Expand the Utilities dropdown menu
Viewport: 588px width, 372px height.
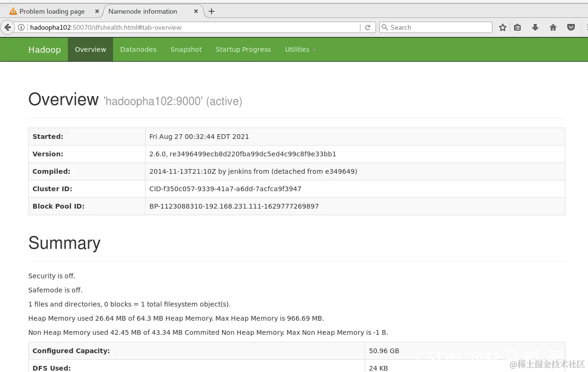(x=300, y=49)
